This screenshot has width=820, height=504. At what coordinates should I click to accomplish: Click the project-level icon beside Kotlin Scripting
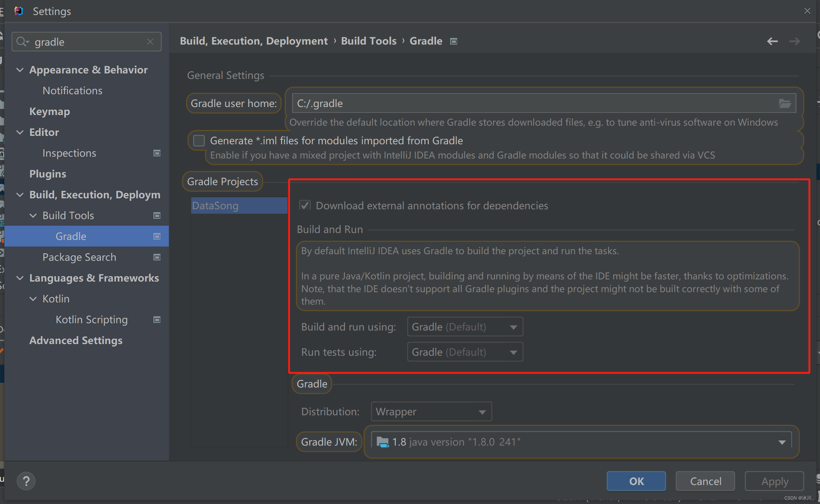tap(157, 320)
